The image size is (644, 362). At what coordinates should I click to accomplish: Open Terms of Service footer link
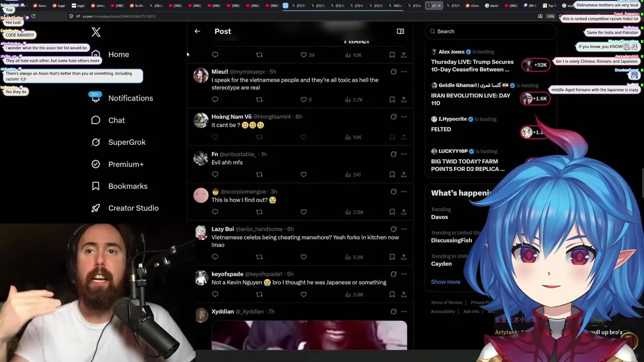(446, 303)
